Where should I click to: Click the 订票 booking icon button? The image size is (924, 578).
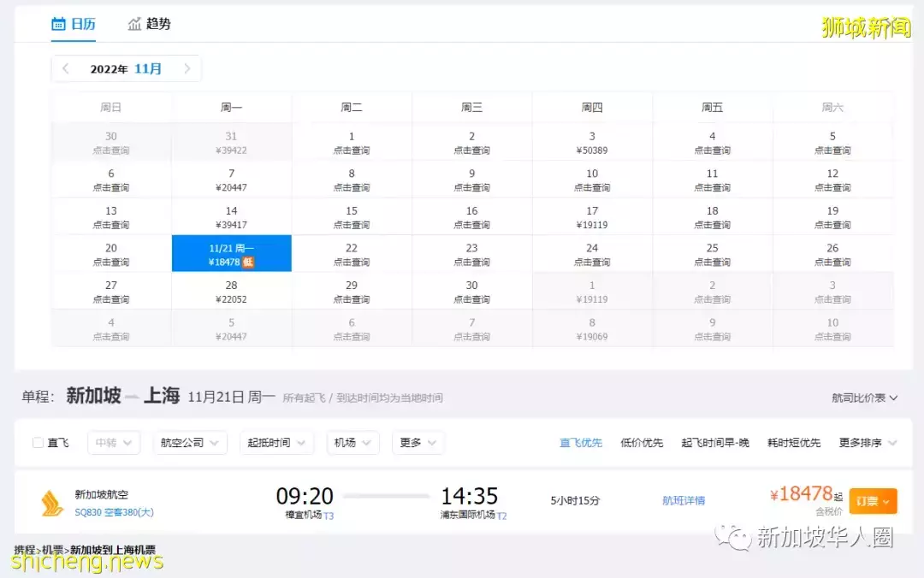click(x=872, y=502)
